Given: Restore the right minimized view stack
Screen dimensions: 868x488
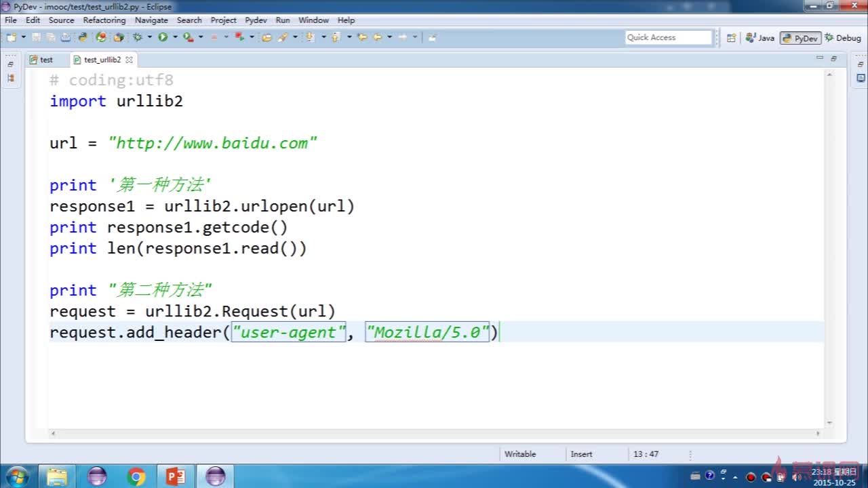Looking at the screenshot, I should 860,64.
